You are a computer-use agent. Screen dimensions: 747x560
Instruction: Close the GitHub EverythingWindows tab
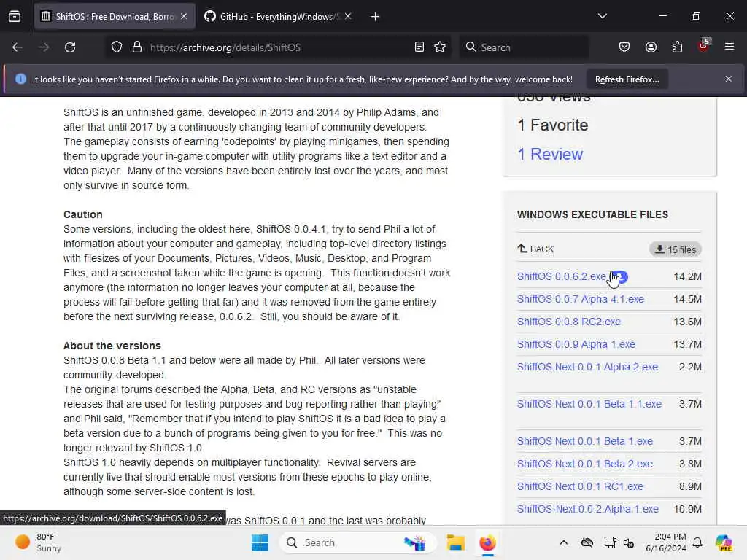coord(348,16)
